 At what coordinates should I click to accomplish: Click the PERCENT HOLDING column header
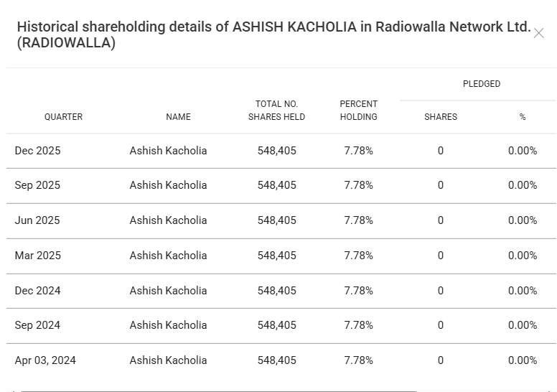click(358, 111)
